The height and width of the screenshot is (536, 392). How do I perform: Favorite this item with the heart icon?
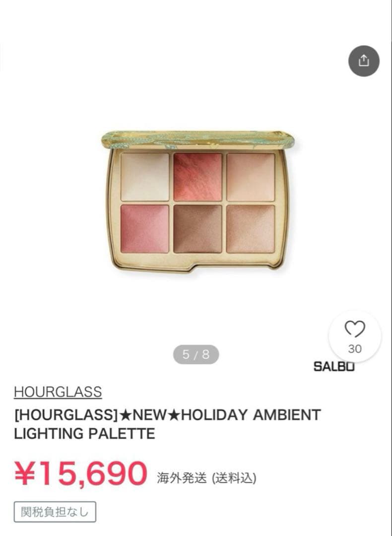[x=355, y=329]
